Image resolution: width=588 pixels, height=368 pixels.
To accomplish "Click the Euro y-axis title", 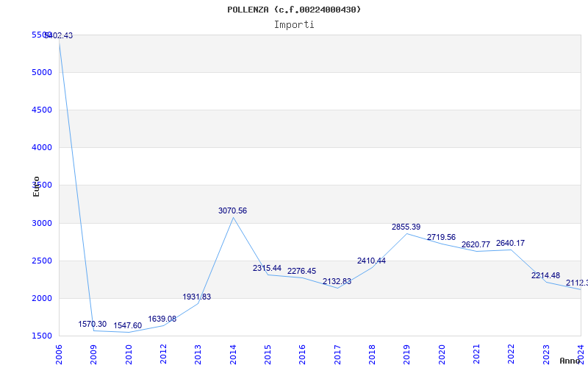I will [x=36, y=186].
